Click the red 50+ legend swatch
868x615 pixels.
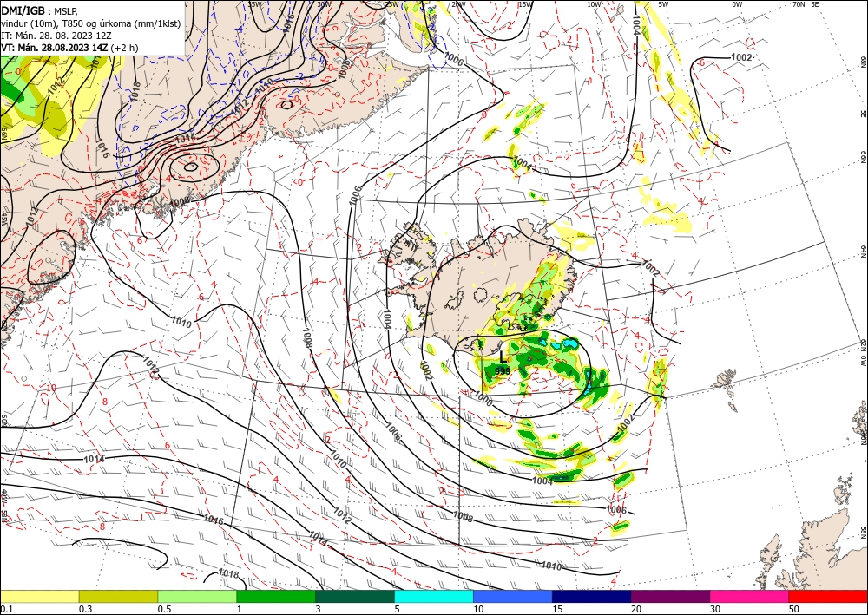(x=828, y=596)
